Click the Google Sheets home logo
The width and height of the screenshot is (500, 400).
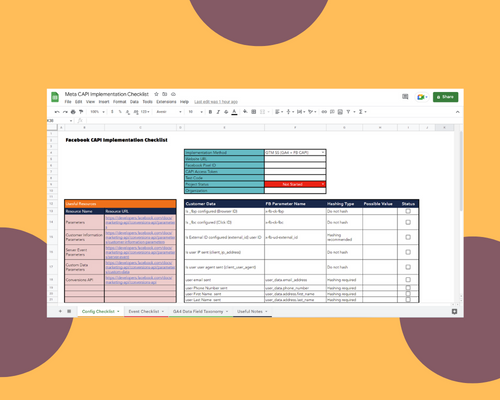55,97
